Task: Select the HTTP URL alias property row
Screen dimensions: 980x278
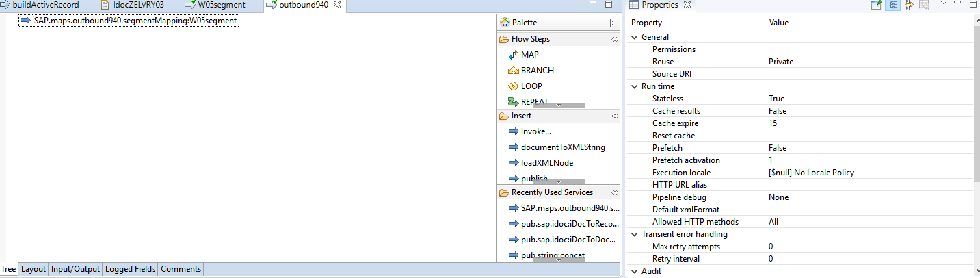Action: click(799, 185)
